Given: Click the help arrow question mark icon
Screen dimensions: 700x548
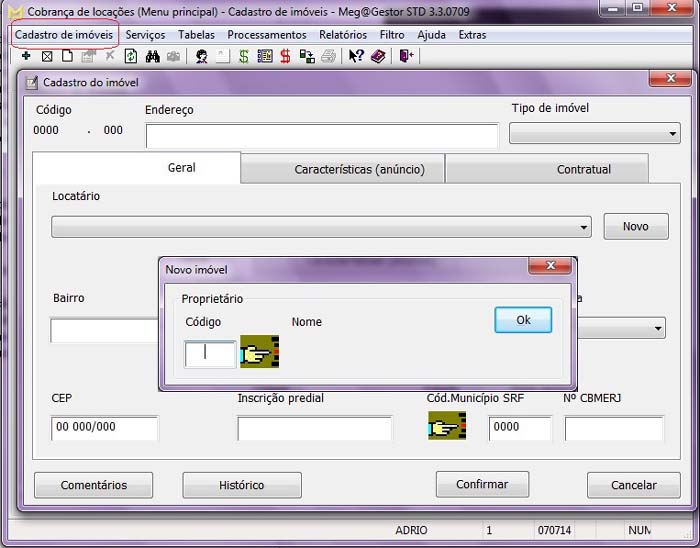Looking at the screenshot, I should [357, 57].
